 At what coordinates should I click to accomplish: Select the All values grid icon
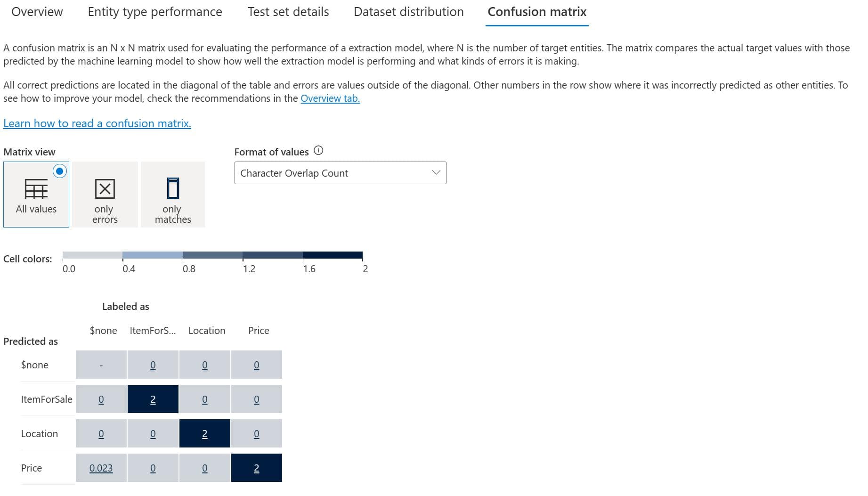(36, 189)
